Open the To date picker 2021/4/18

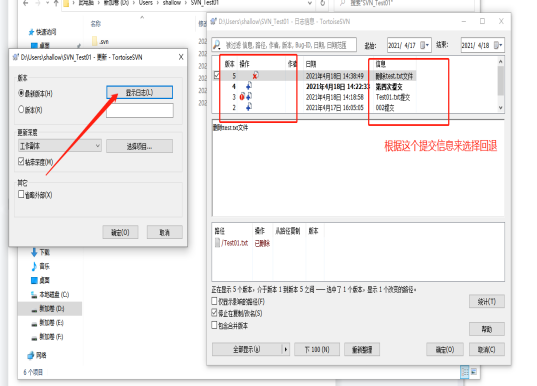(498, 45)
